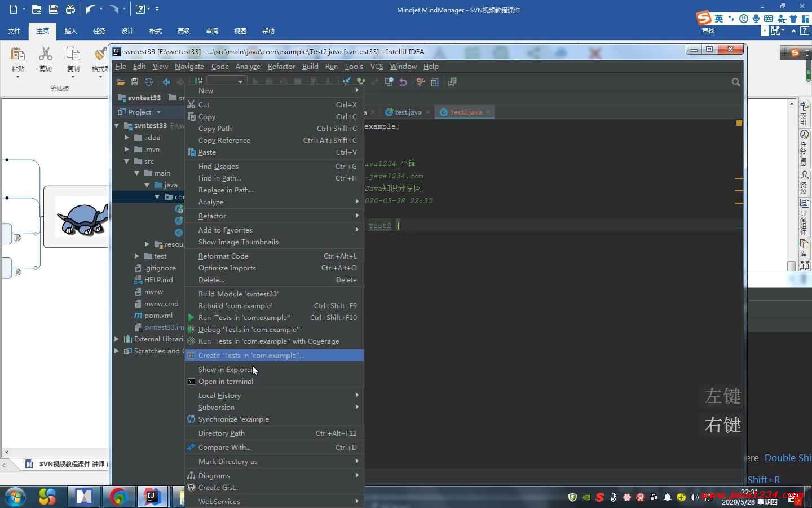Click the Save All icon in IntelliJ toolbar

point(135,82)
